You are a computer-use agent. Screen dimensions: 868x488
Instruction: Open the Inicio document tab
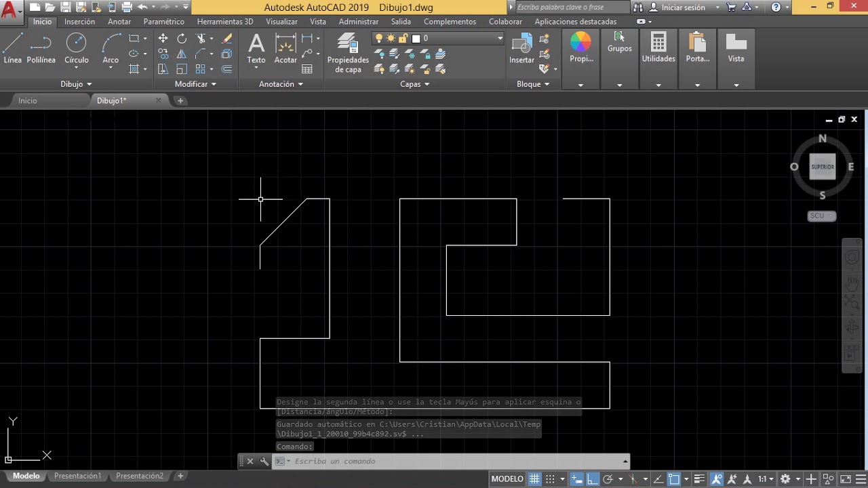click(28, 100)
